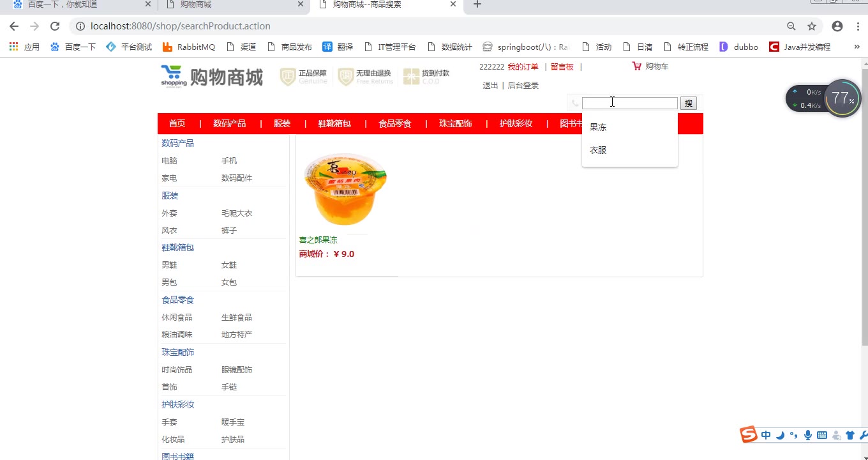The image size is (868, 460).
Task: Select the 衣服 search suggestion
Action: coord(629,150)
